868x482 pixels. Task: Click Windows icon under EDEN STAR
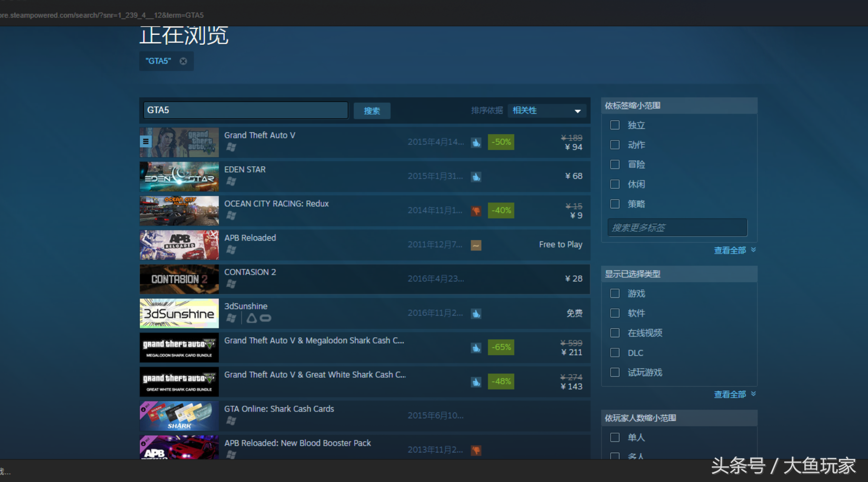click(x=231, y=182)
